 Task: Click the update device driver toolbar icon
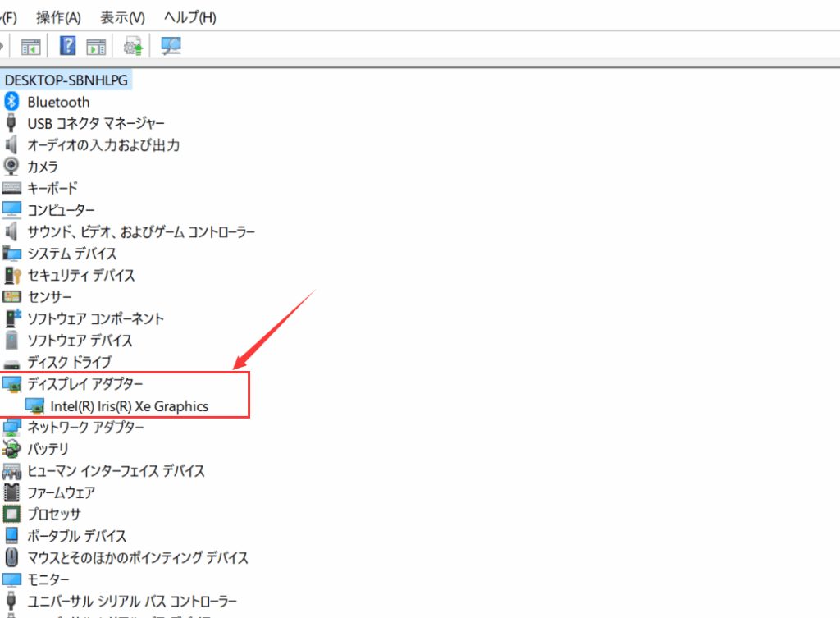133,47
